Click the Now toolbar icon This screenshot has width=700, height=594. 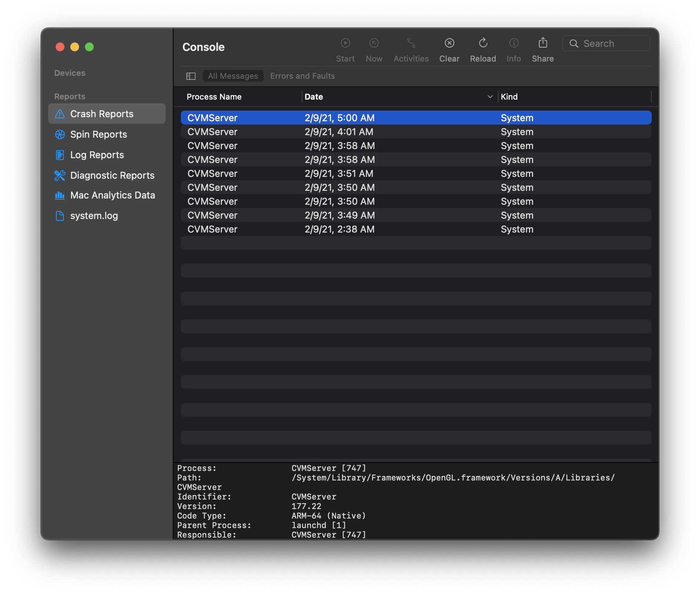coord(374,43)
